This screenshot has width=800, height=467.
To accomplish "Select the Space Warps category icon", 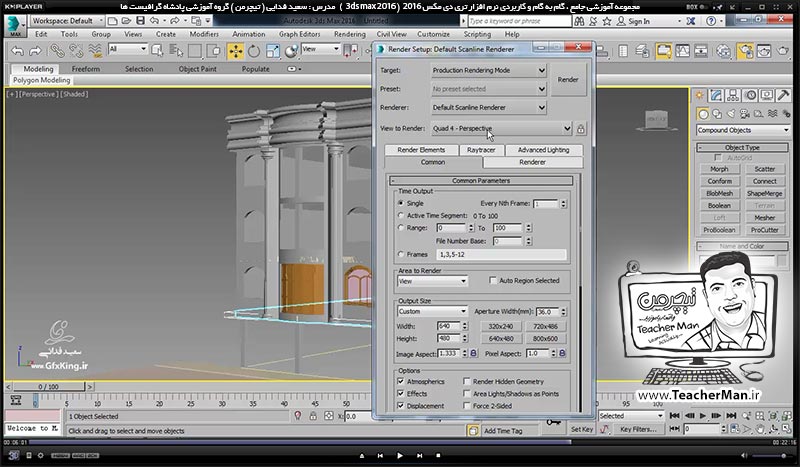I will click(x=772, y=114).
